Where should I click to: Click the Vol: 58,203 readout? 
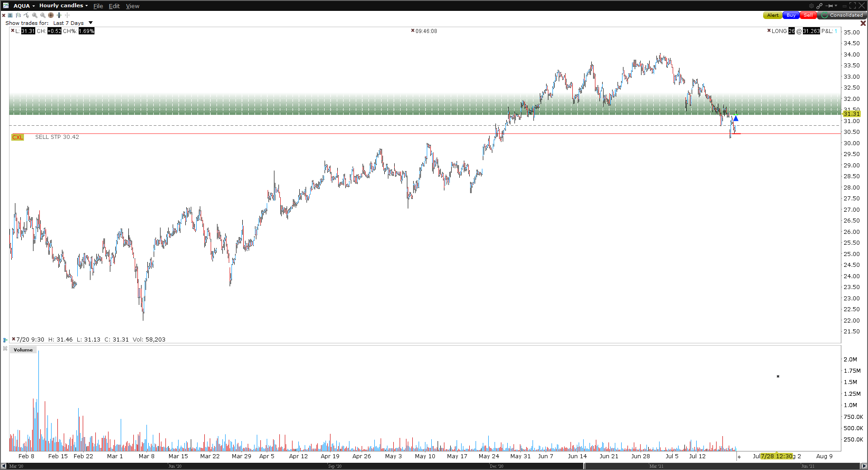[x=149, y=339]
